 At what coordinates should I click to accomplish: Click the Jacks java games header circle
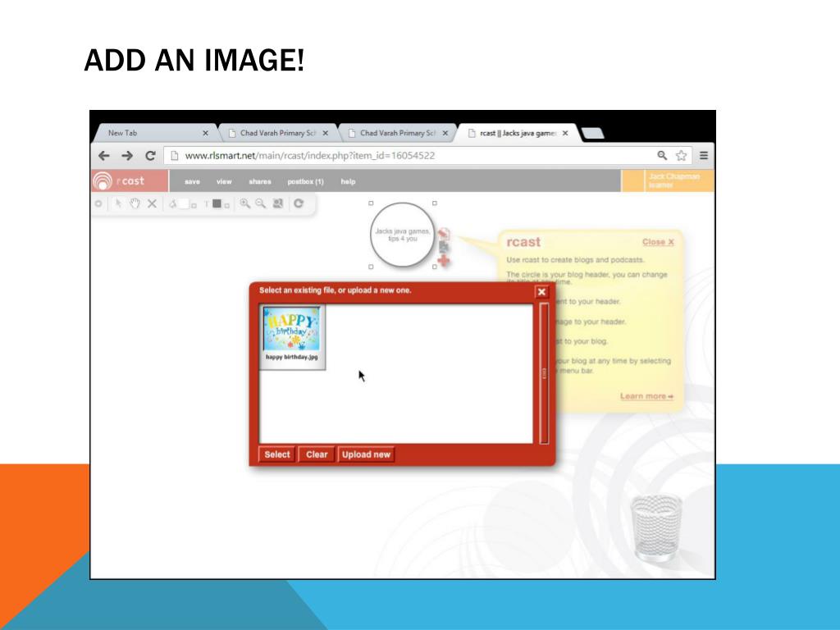coord(402,235)
